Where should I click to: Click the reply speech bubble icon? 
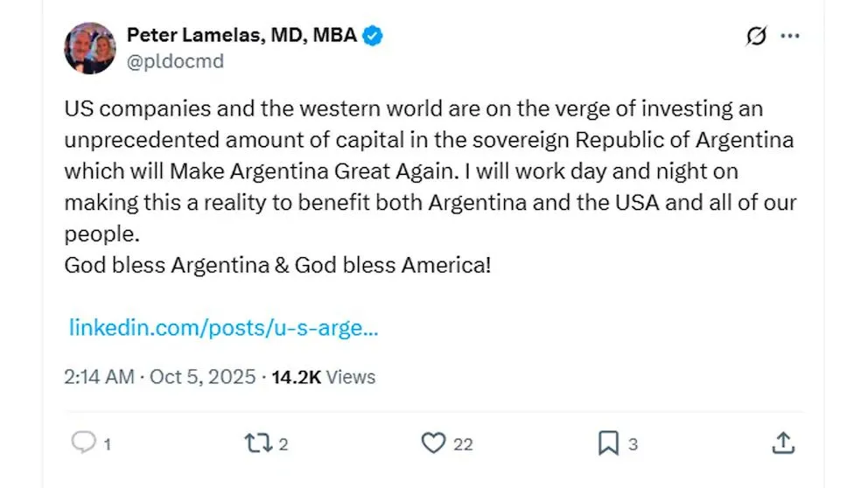tap(83, 443)
